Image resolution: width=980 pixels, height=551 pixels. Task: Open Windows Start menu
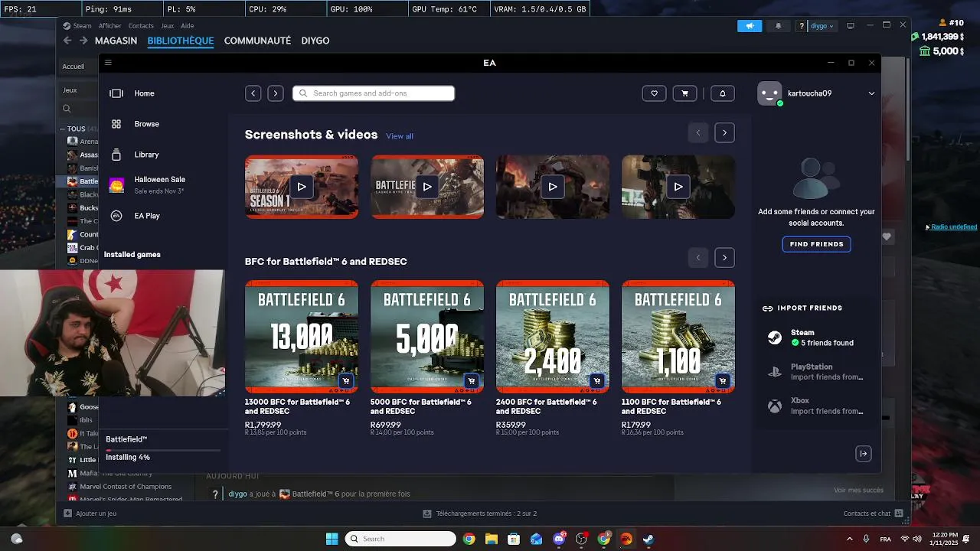click(332, 539)
